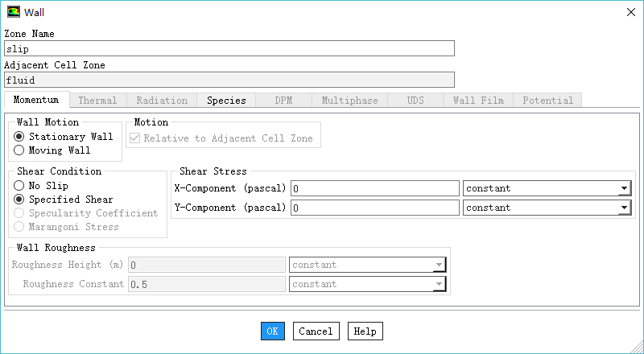This screenshot has width=644, height=354.
Task: Click the Y-Component shear stress input
Action: pyautogui.click(x=374, y=208)
